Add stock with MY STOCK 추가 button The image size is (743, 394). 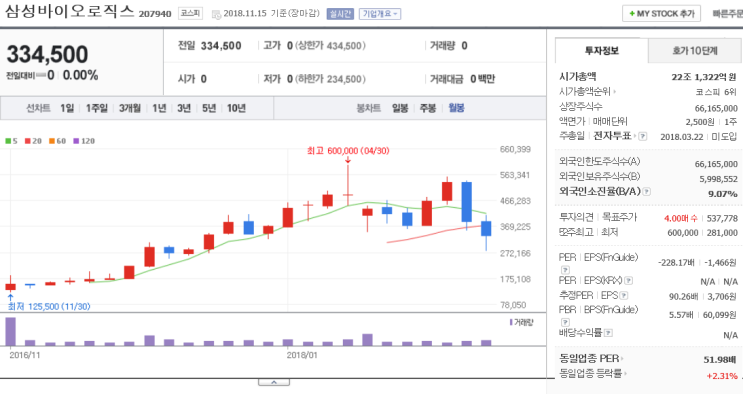click(x=661, y=14)
